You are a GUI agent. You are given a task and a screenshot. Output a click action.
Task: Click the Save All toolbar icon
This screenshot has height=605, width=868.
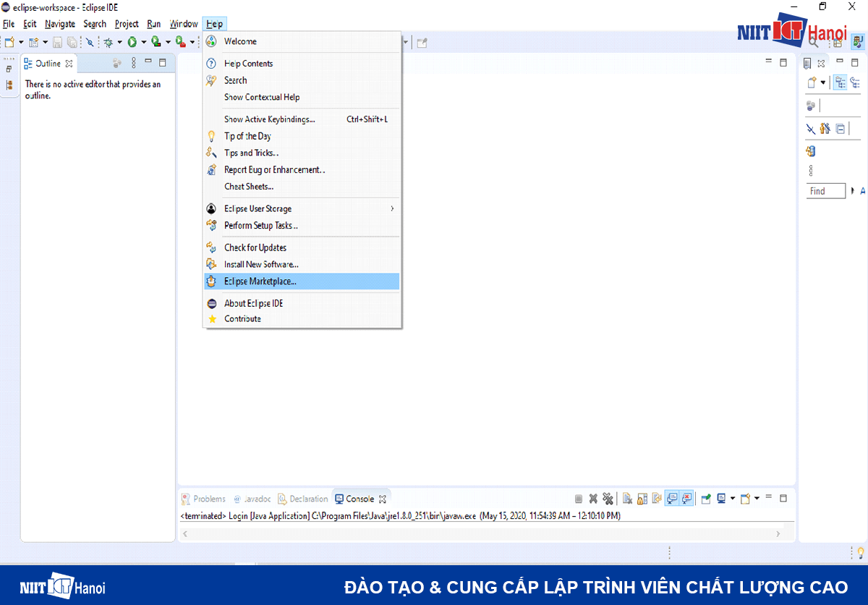click(x=72, y=42)
